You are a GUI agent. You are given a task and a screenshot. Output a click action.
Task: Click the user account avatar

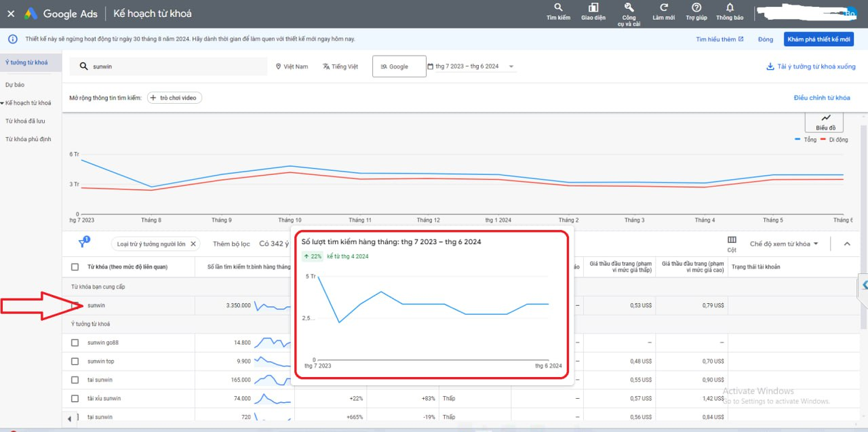pyautogui.click(x=850, y=14)
